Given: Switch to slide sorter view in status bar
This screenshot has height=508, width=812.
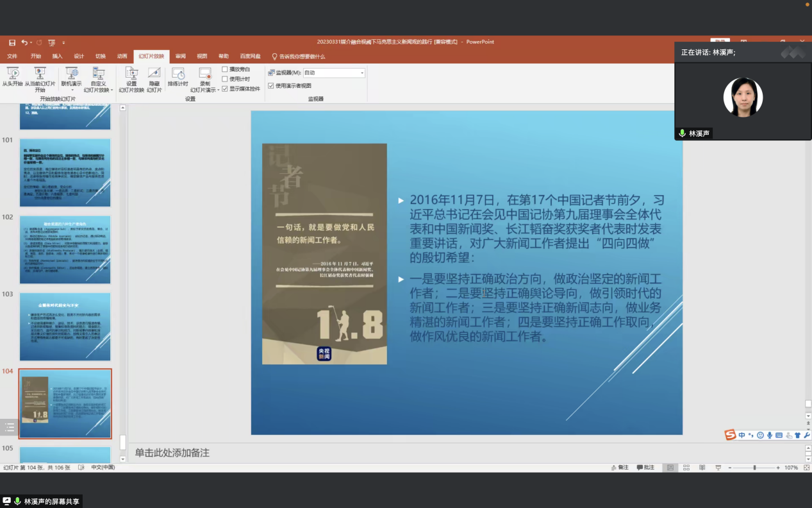Looking at the screenshot, I should tap(686, 468).
